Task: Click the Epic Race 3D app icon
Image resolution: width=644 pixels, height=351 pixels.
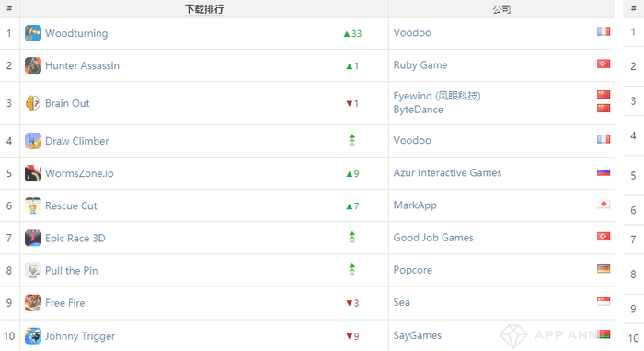Action: pos(33,238)
